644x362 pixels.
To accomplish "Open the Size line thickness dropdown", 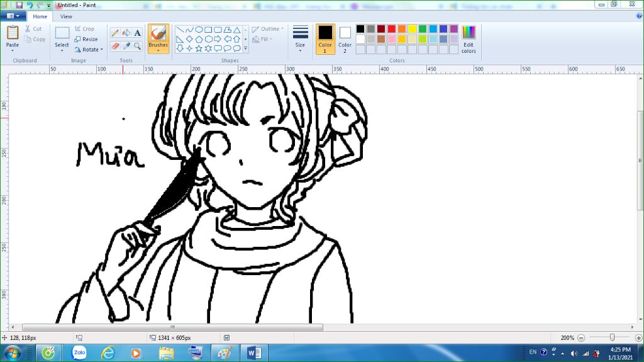I will point(300,39).
